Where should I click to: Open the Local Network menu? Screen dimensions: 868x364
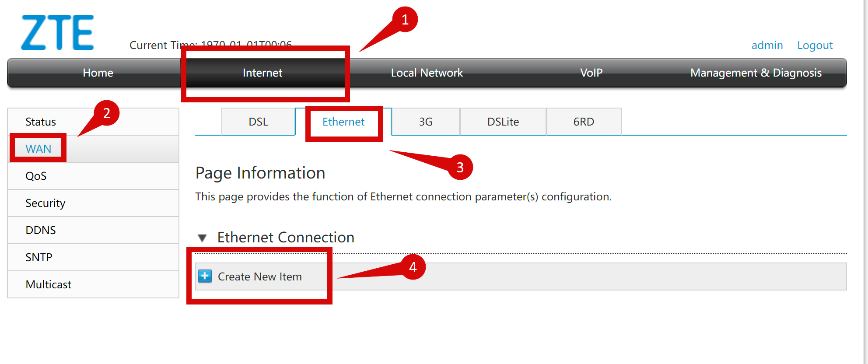427,73
